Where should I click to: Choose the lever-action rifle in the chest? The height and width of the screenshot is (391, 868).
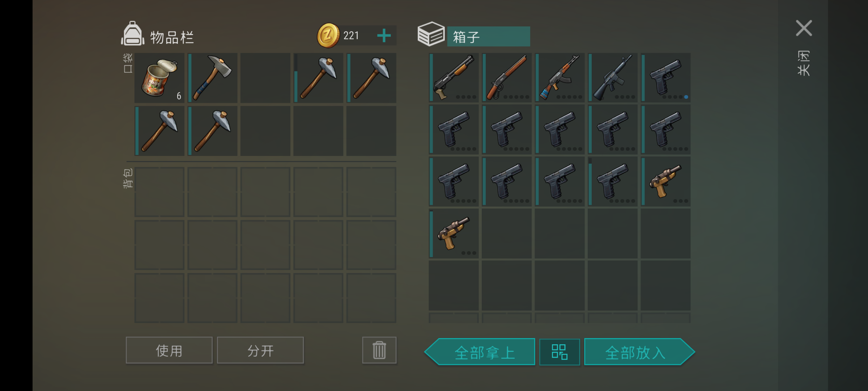507,77
